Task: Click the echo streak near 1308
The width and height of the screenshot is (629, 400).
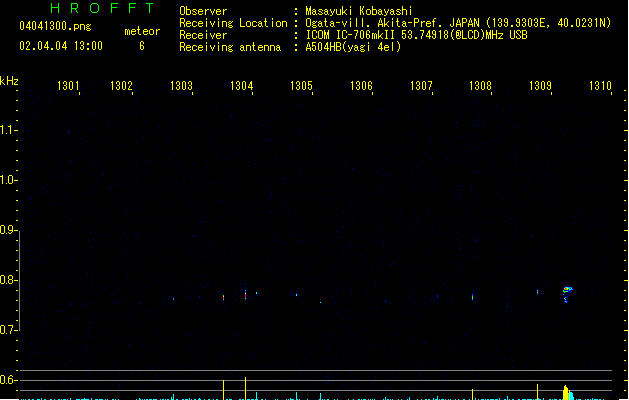Action: pos(473,297)
